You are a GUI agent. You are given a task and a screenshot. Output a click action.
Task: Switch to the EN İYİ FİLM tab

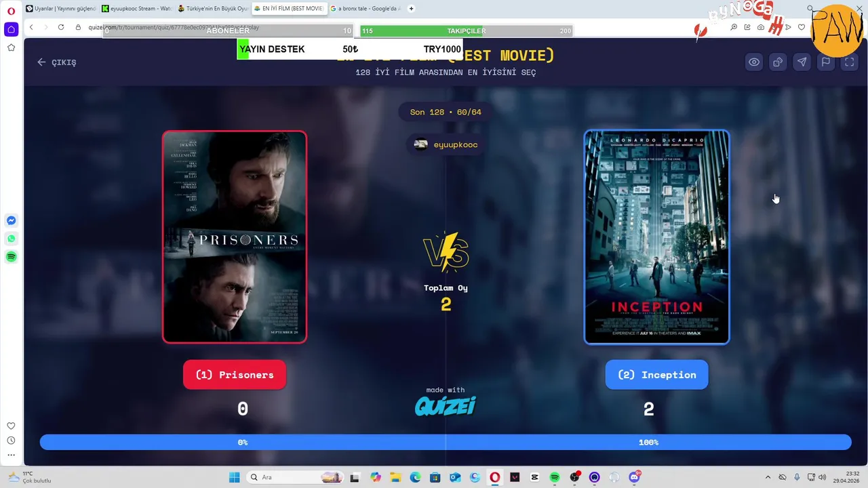(x=288, y=9)
